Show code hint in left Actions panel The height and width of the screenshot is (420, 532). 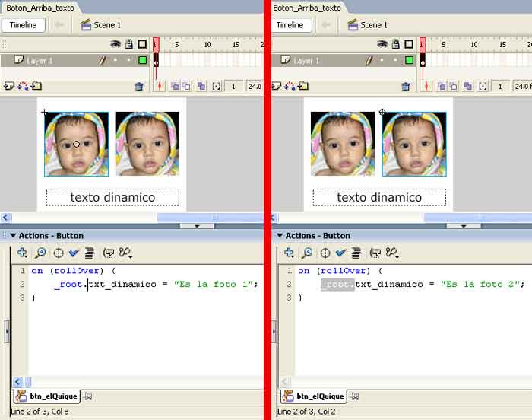(109, 253)
